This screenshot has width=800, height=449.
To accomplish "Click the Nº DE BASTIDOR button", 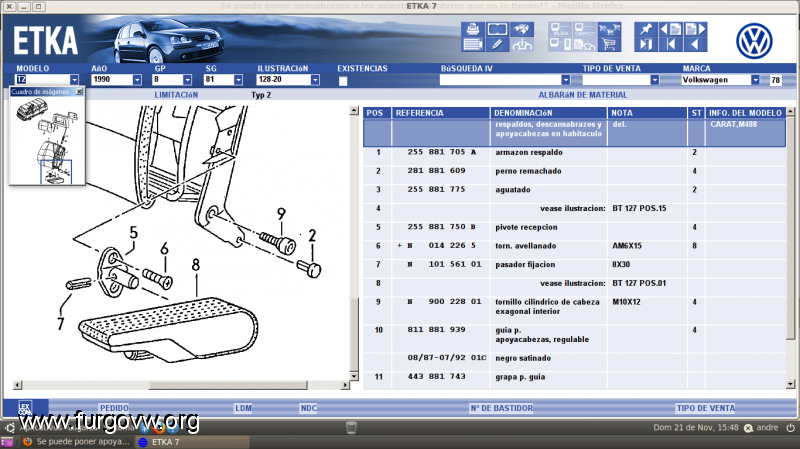I will [501, 408].
